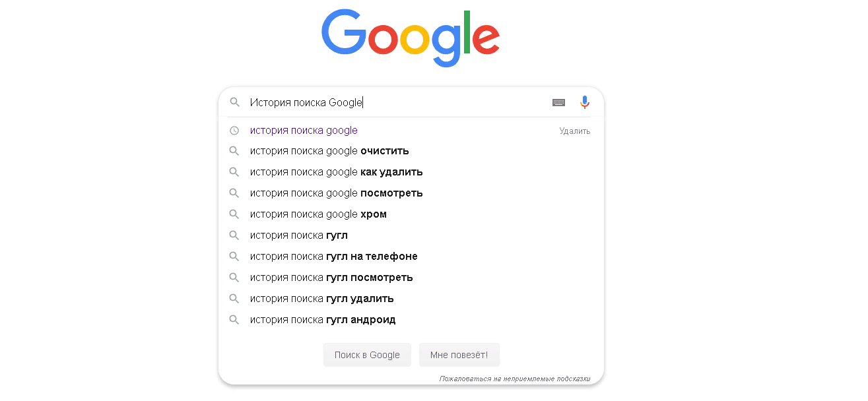Open 'Пожаловаться на неприемлемые подсказки' link
This screenshot has height=401, width=868.
pos(514,379)
